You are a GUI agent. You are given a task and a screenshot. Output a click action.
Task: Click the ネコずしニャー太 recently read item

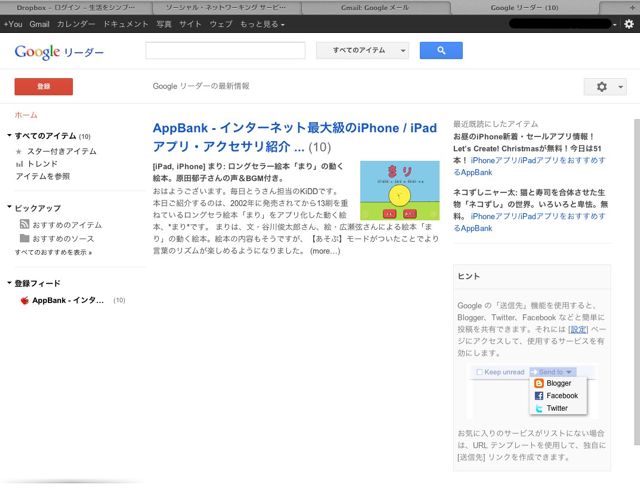[531, 204]
